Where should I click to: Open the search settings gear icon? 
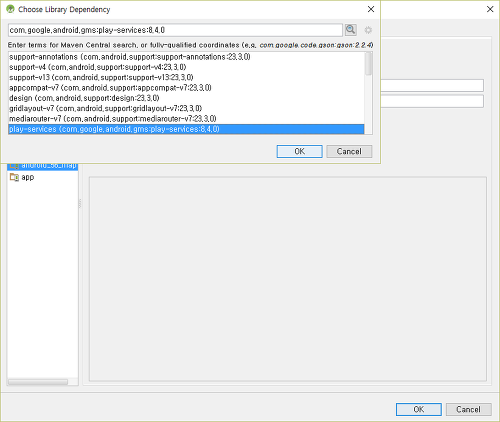click(x=368, y=30)
